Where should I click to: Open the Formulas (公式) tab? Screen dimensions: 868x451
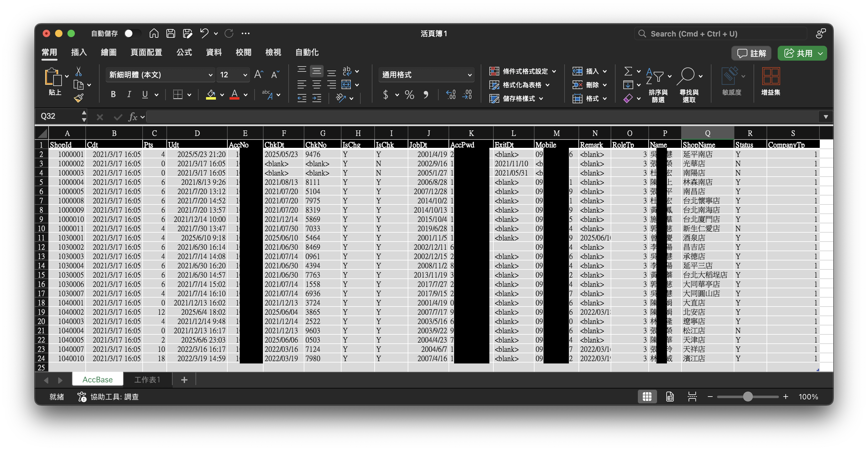pyautogui.click(x=184, y=52)
